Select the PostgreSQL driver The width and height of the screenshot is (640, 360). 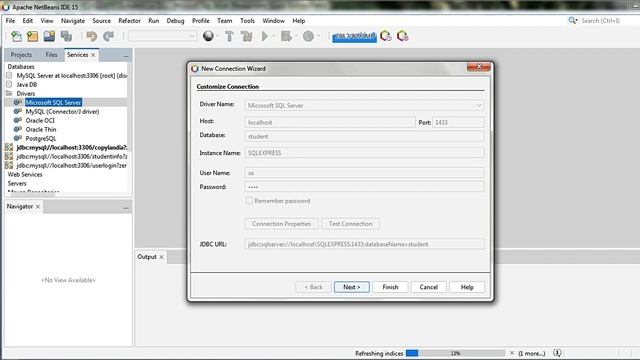tap(41, 138)
